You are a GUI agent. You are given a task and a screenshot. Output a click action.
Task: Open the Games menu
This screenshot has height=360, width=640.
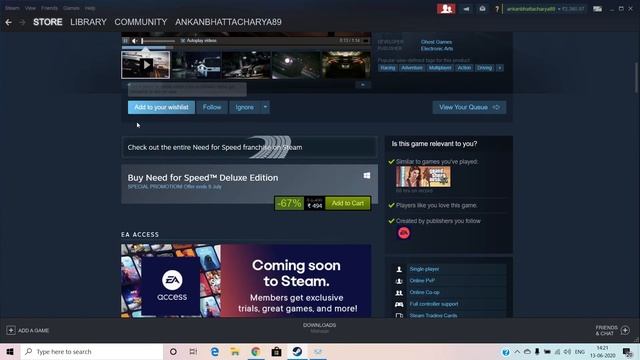point(71,8)
